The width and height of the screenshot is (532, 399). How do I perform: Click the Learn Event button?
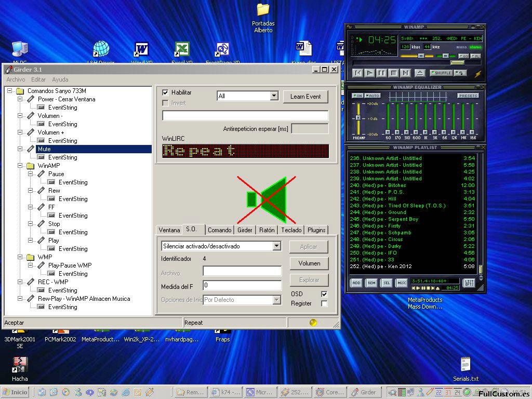(305, 97)
